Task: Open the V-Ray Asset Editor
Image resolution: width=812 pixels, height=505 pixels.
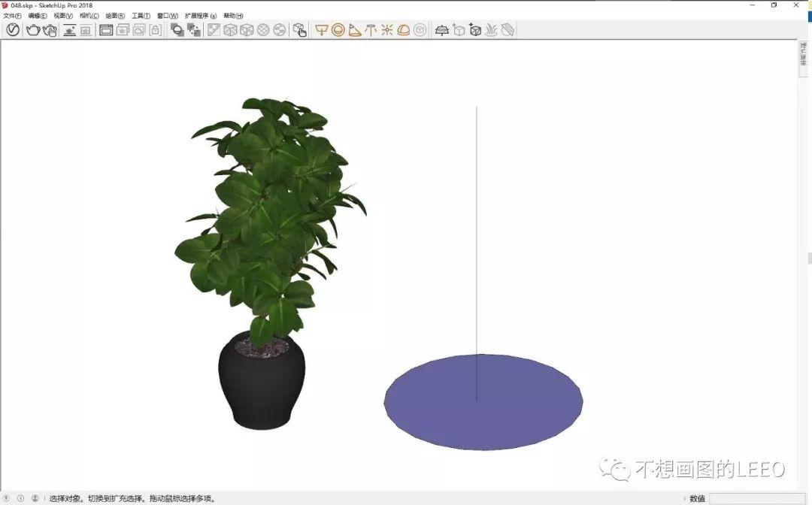Action: (13, 30)
